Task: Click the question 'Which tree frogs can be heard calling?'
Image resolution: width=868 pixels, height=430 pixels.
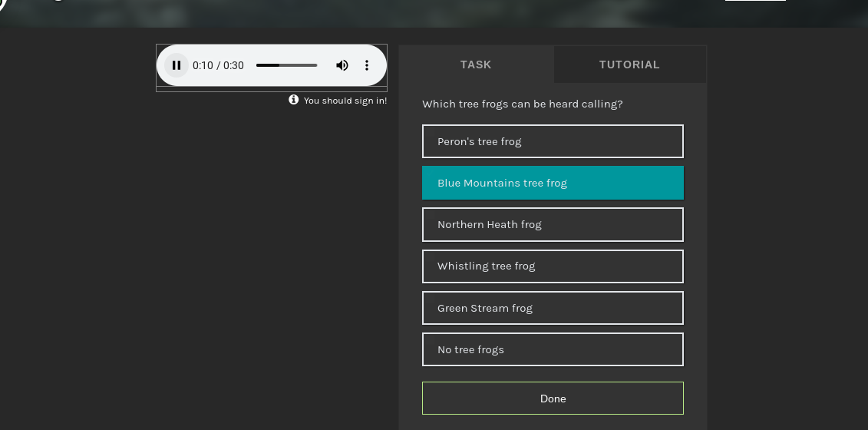Action: click(x=522, y=104)
